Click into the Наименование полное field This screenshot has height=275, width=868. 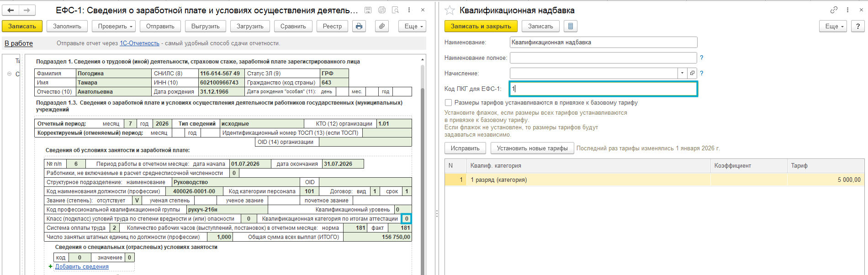click(603, 58)
